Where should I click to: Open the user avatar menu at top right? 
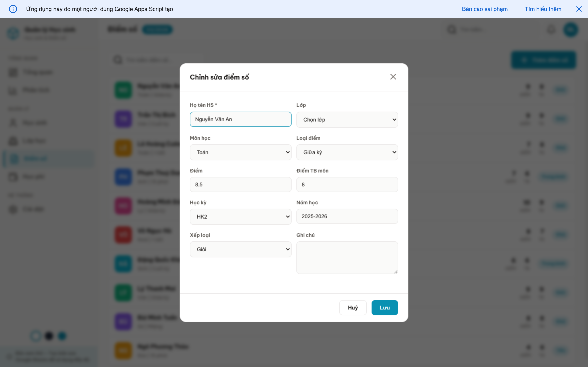(571, 29)
